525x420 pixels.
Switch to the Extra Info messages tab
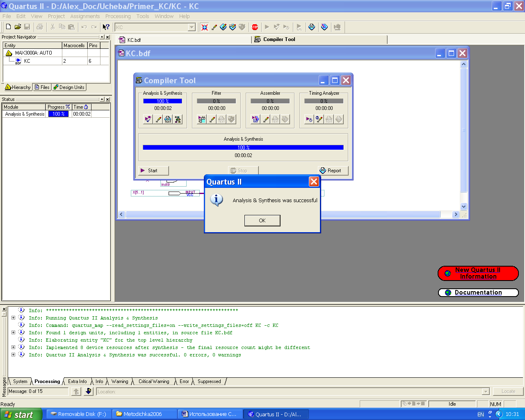click(77, 381)
